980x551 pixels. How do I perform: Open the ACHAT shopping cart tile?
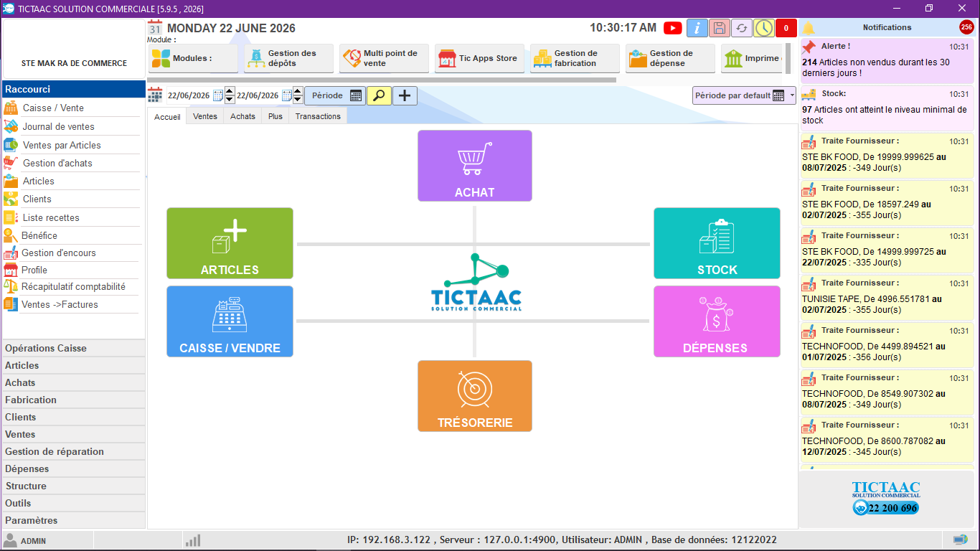click(475, 166)
